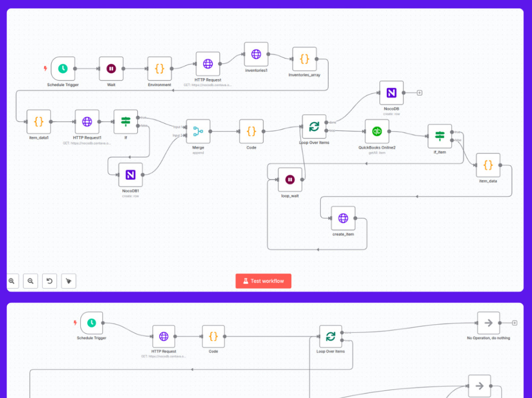
Task: Select the Schedule Trigger node in top workflow
Action: (x=63, y=69)
